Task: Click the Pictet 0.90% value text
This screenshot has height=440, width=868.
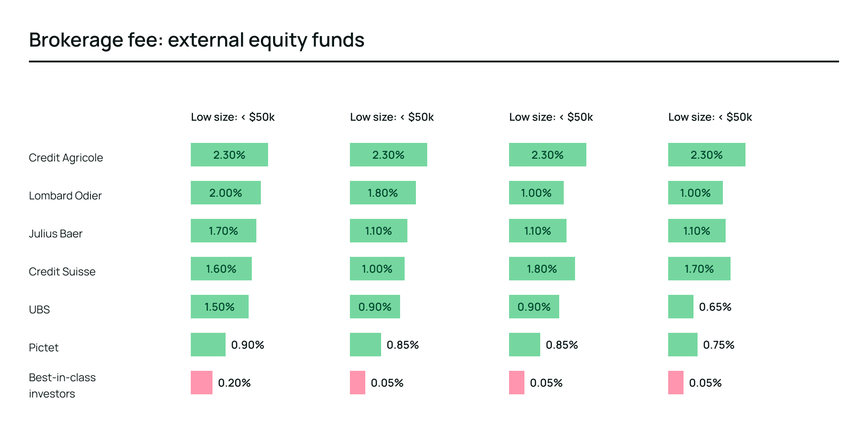Action: tap(247, 345)
